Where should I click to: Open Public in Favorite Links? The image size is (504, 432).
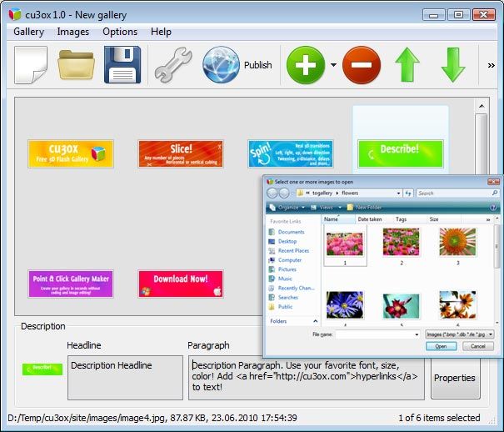281,307
